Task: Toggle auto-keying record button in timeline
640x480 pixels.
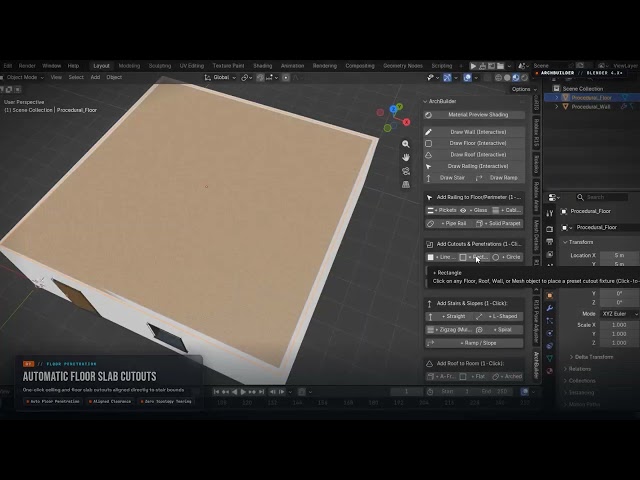Action: click(302, 392)
